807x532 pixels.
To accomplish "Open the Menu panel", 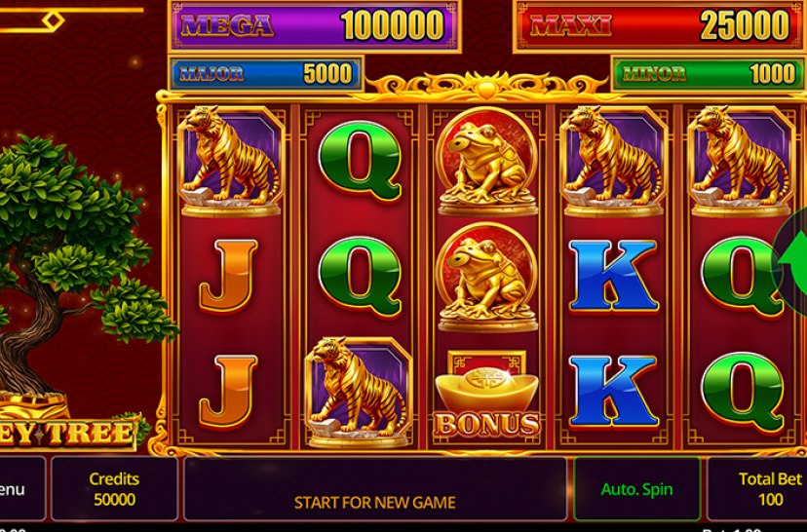I will 22,489.
